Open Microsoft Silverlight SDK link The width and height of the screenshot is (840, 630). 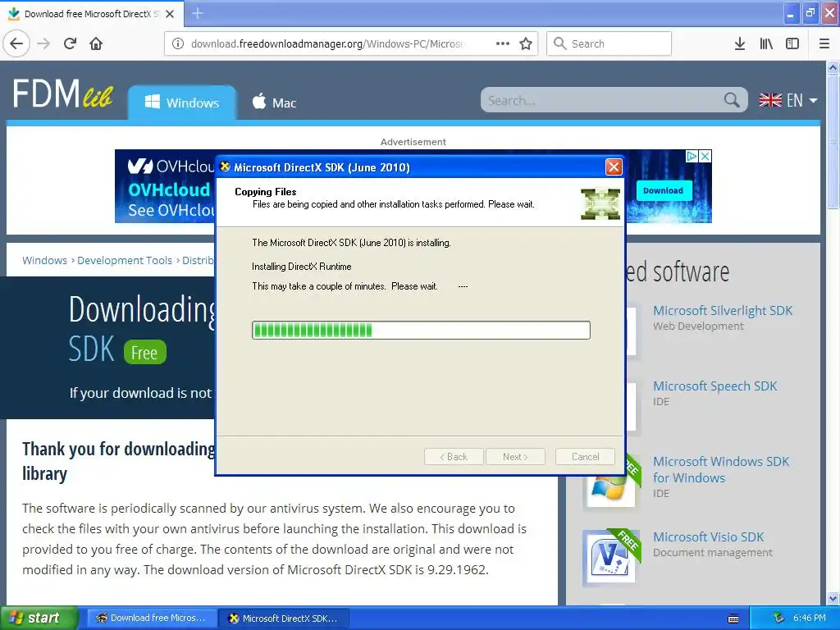(x=723, y=311)
